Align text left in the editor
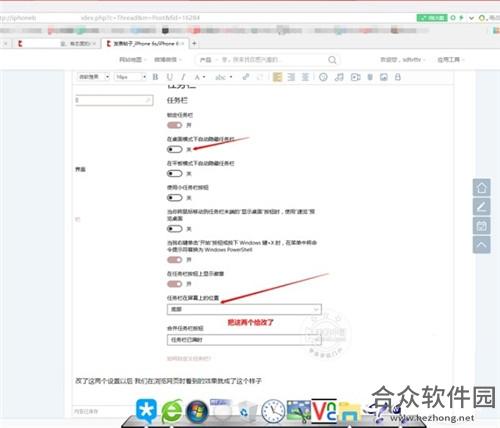This screenshot has height=428, width=500. coord(277,77)
